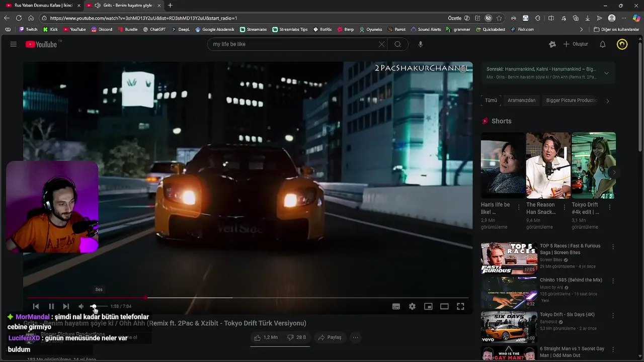The height and width of the screenshot is (362, 644).
Task: Open options for TOP 5 Races video
Action: point(613,247)
